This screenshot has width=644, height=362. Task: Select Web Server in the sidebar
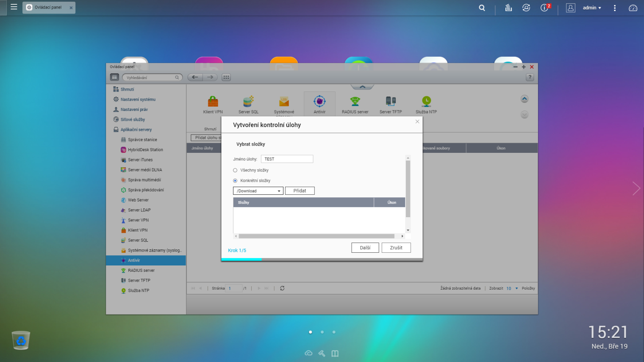138,200
